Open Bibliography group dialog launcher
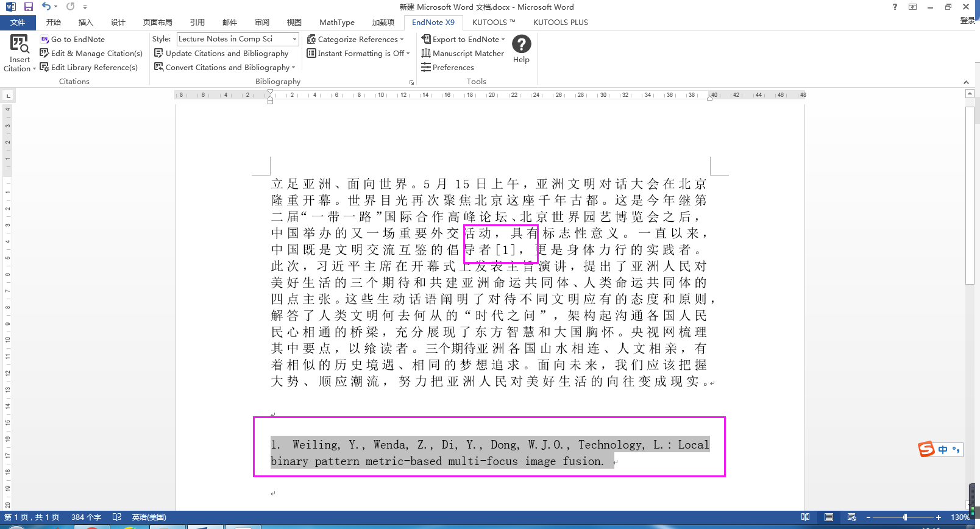The height and width of the screenshot is (529, 980). (x=411, y=82)
